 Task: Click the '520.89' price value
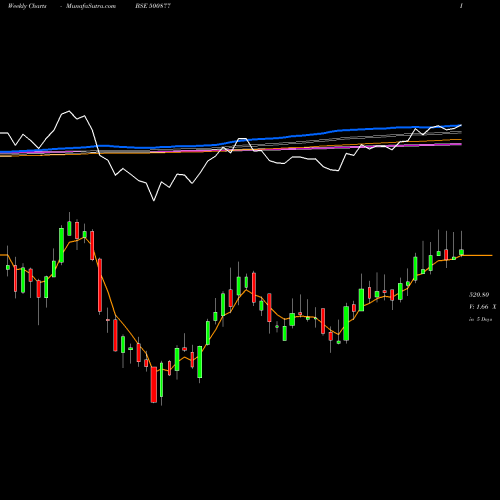click(479, 295)
